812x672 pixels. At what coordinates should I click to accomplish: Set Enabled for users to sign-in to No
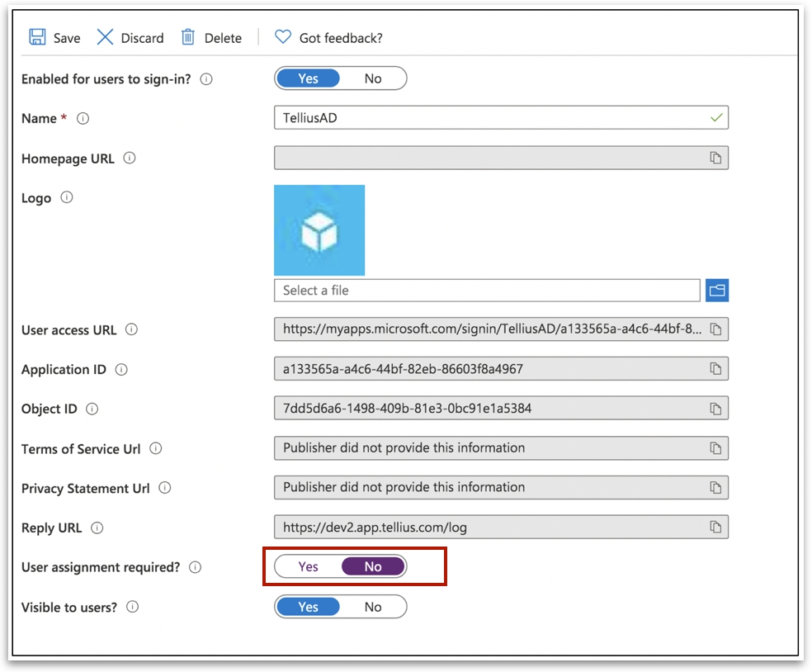[x=373, y=78]
